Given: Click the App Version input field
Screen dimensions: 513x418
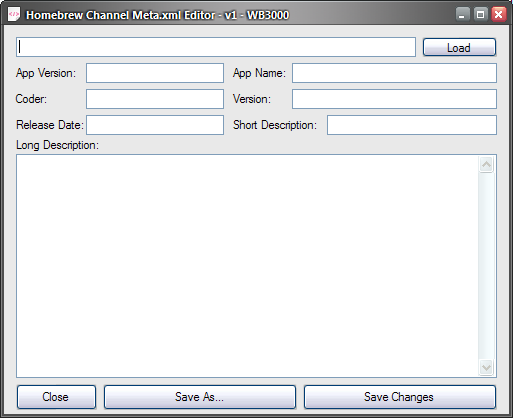Looking at the screenshot, I should [x=155, y=73].
